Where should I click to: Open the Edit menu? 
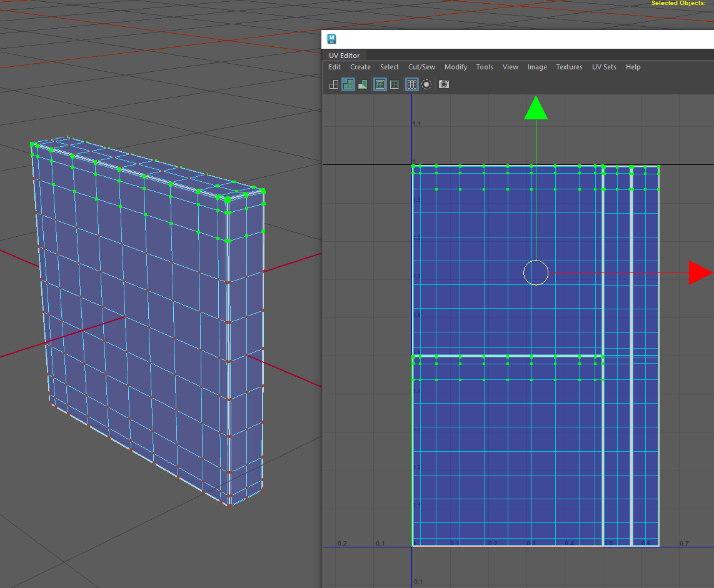pyautogui.click(x=334, y=67)
